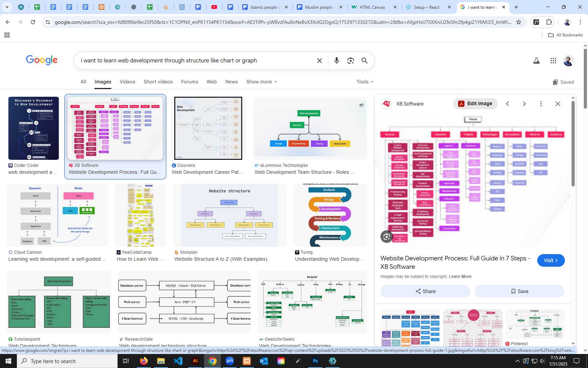Click the preview panel vertical scrollbar
The width and height of the screenshot is (588, 368).
573,144
